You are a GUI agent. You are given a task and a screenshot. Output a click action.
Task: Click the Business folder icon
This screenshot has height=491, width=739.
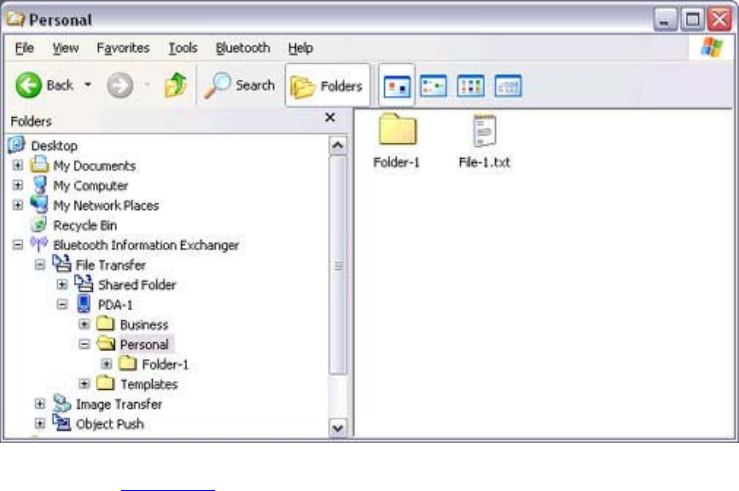coord(106,323)
